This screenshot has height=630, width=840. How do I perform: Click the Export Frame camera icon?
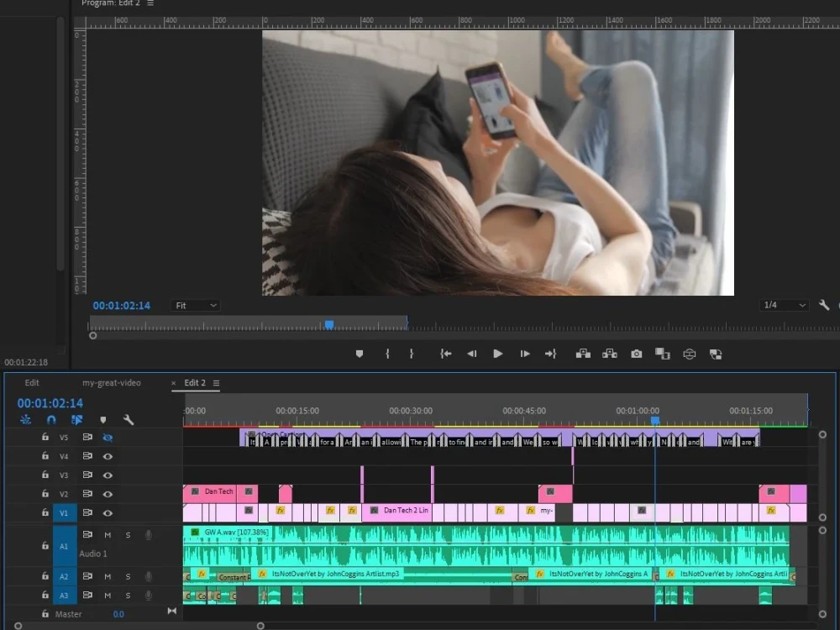pyautogui.click(x=637, y=354)
